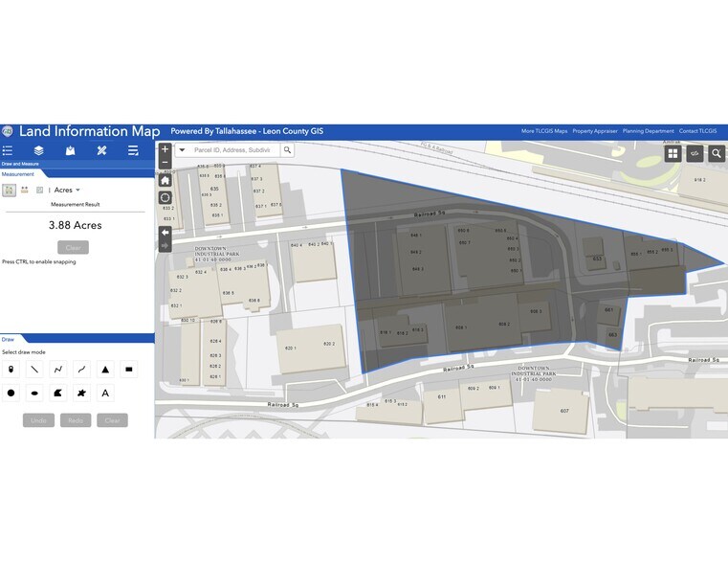The image size is (728, 563).
Task: Zoom in on the map
Action: (x=165, y=149)
